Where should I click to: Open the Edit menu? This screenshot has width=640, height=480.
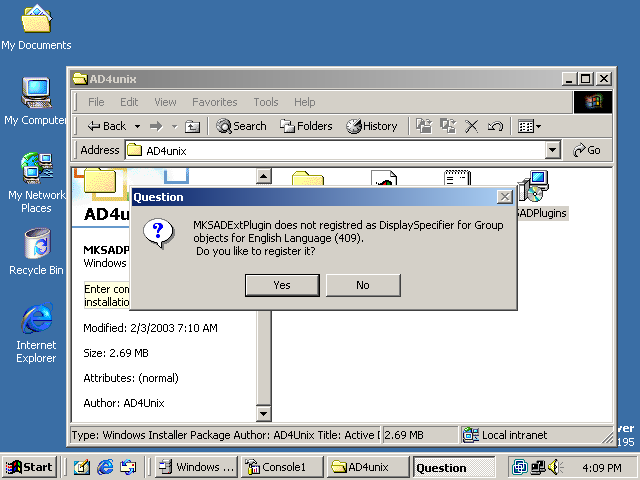tap(129, 102)
